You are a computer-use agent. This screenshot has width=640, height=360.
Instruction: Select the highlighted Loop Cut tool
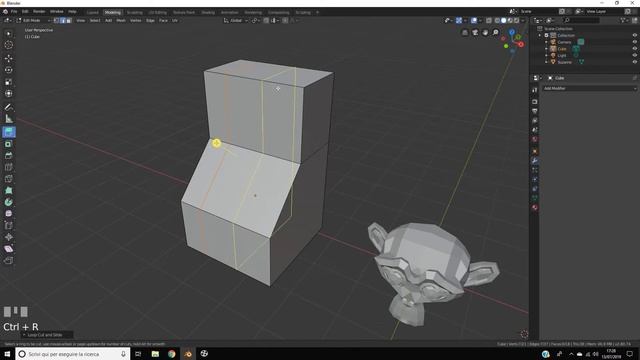click(x=9, y=132)
